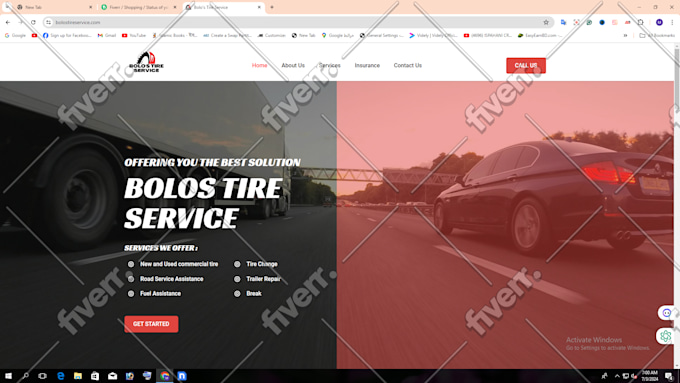Open Microsoft Store from the taskbar
The width and height of the screenshot is (680, 383).
pos(95,376)
